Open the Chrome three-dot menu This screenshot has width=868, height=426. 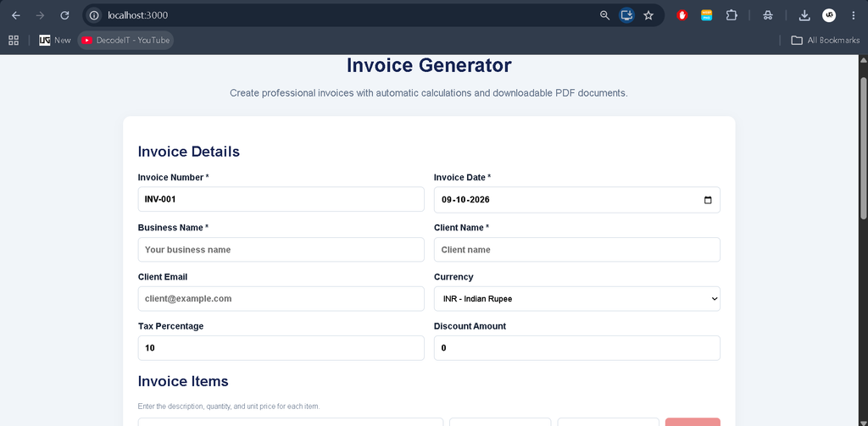[853, 15]
